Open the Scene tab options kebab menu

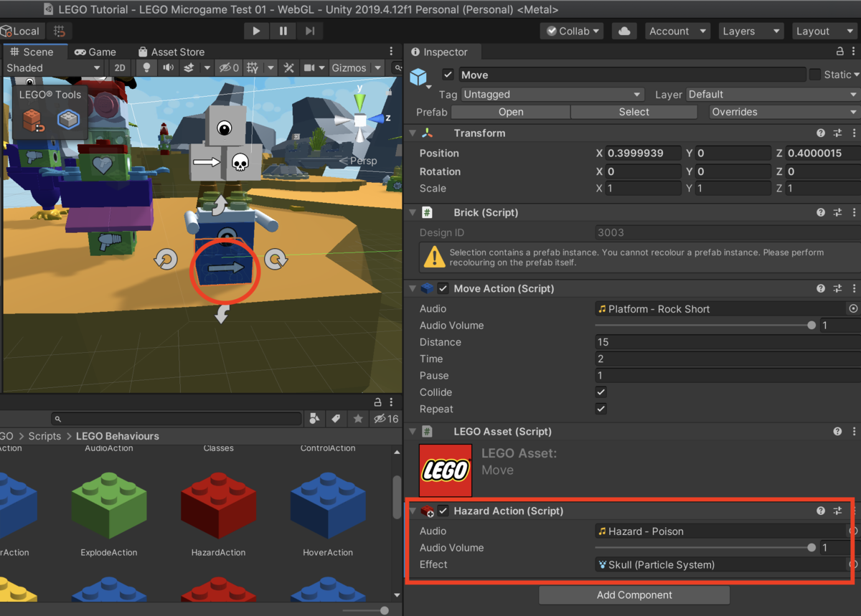(391, 52)
